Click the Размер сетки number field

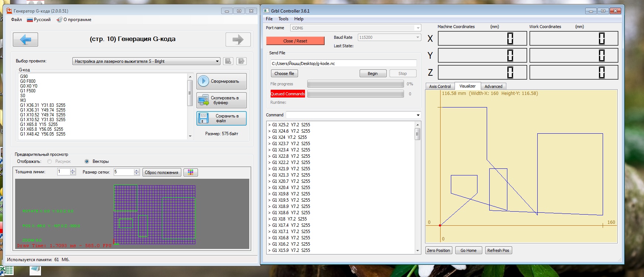124,172
